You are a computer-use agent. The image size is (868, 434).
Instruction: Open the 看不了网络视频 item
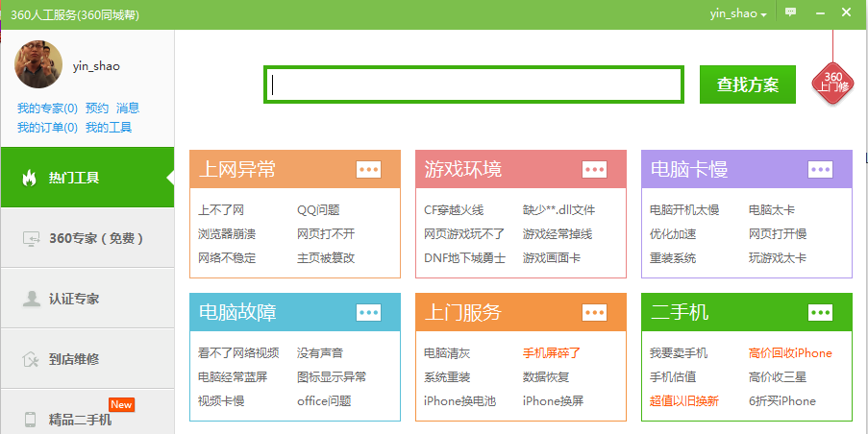pyautogui.click(x=238, y=352)
